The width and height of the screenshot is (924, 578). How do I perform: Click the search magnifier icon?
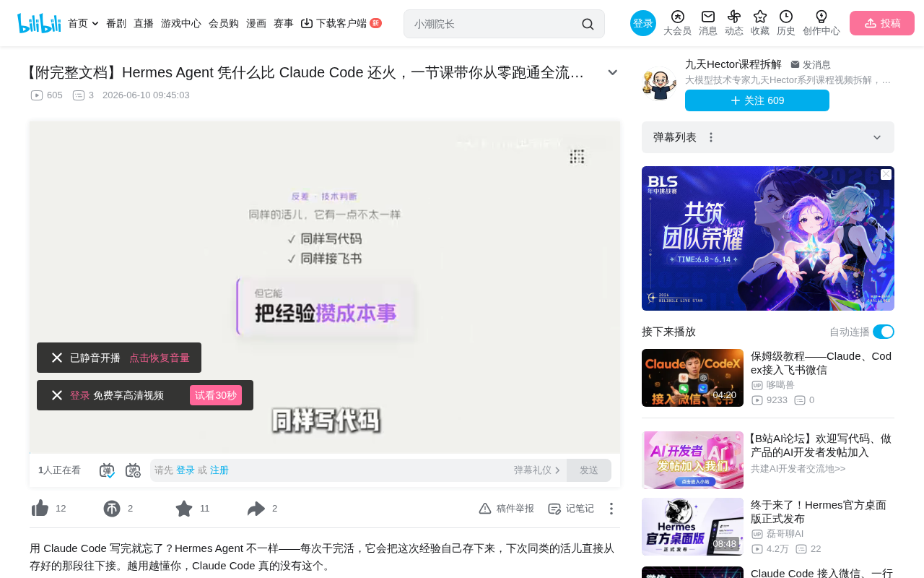[588, 24]
